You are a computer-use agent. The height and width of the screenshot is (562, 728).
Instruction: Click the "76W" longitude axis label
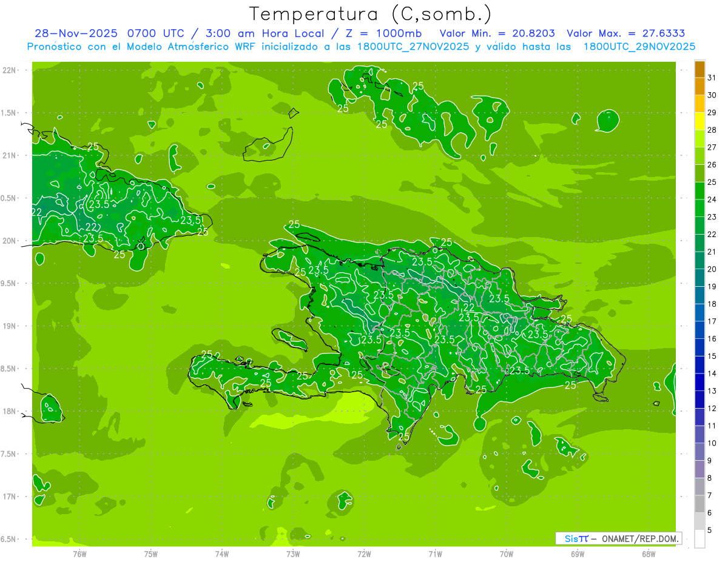point(79,554)
